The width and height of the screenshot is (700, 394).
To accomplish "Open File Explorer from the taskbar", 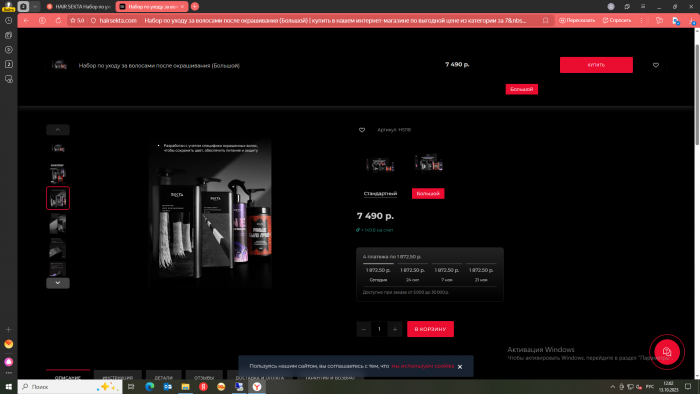I will coord(185,387).
